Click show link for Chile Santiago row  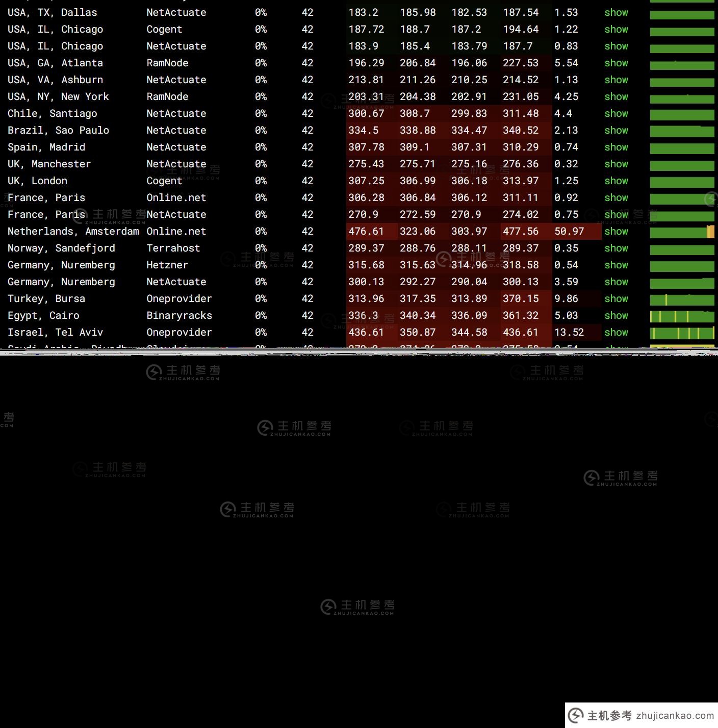coord(616,113)
